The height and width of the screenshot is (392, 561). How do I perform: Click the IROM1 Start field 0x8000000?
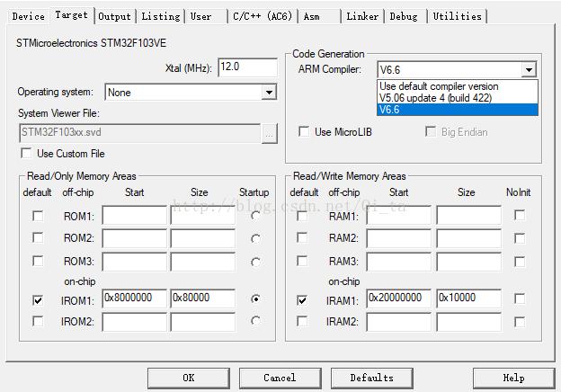click(135, 298)
